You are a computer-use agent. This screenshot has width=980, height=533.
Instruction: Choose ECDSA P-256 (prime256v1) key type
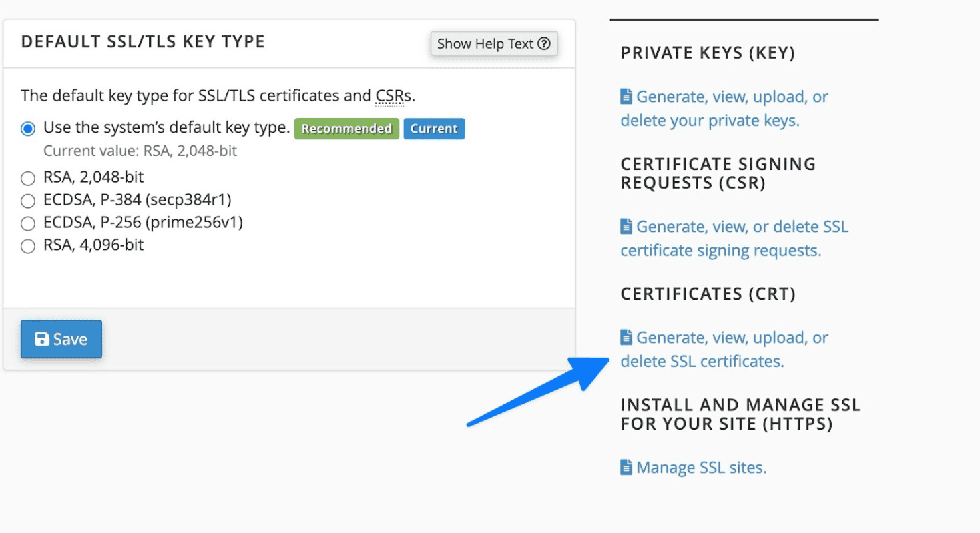point(27,223)
